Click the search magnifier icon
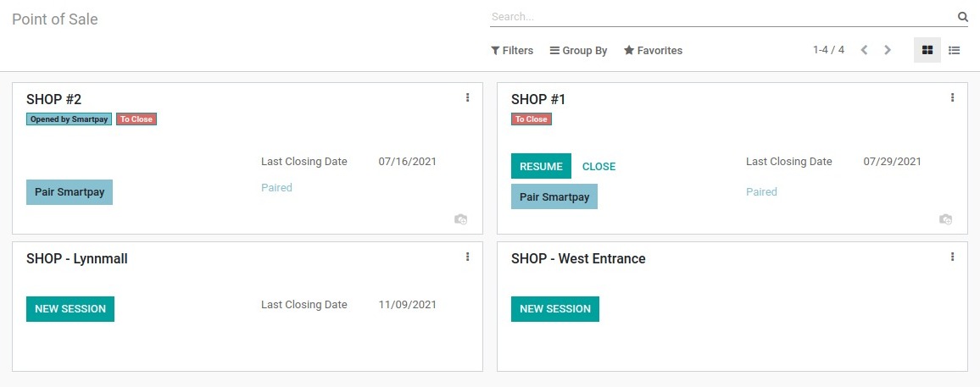 (x=962, y=17)
